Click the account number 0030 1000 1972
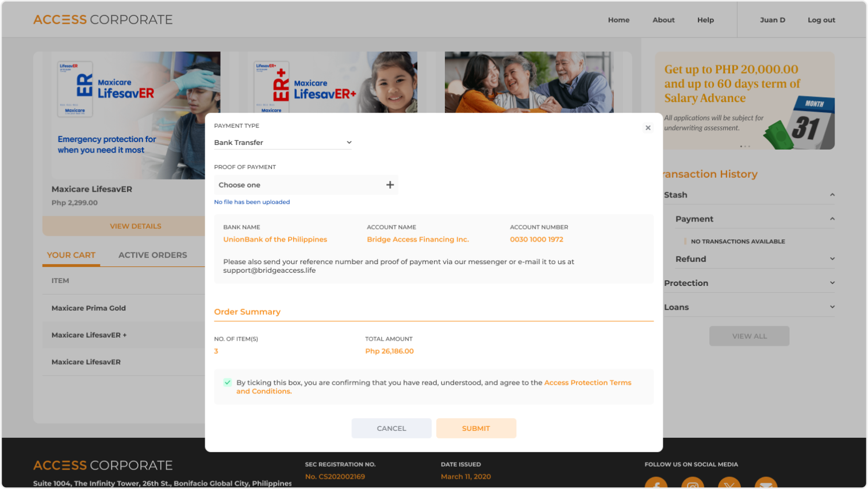The image size is (868, 489). tap(536, 239)
